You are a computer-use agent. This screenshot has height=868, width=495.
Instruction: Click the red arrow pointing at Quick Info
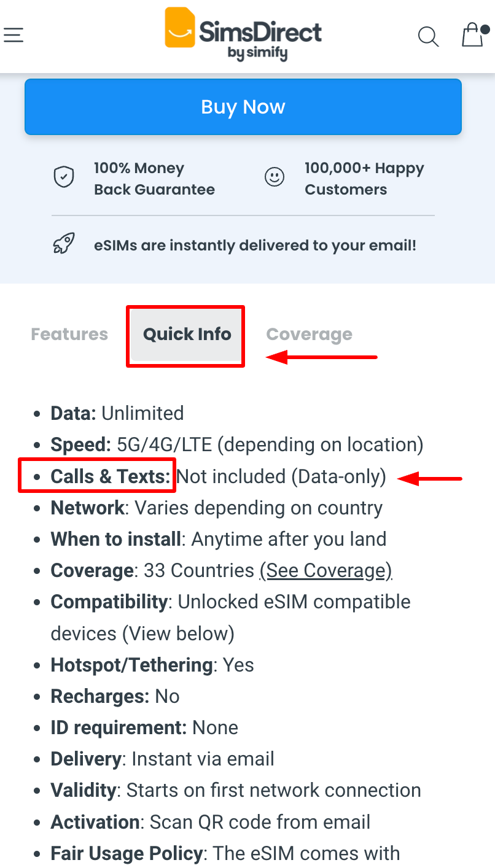pos(319,357)
